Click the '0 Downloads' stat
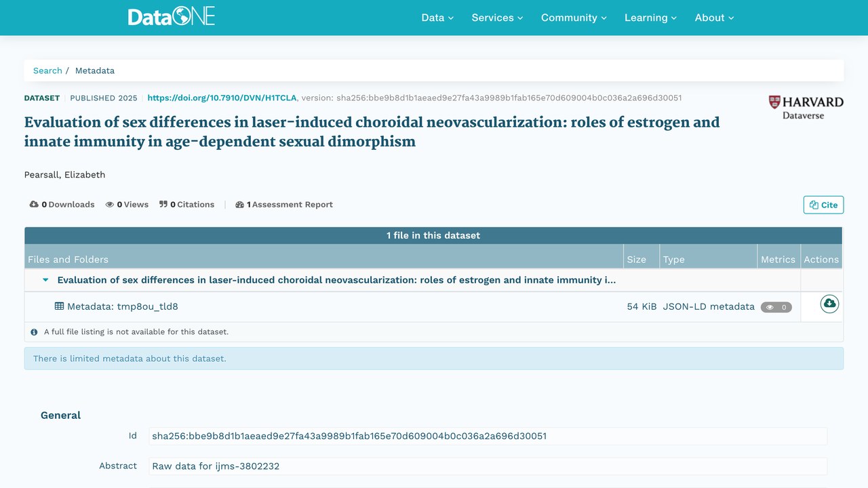The height and width of the screenshot is (488, 868). point(62,205)
